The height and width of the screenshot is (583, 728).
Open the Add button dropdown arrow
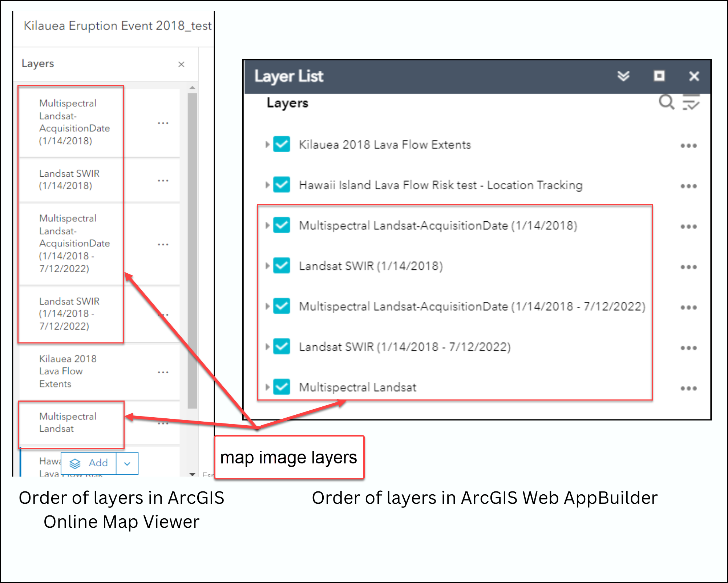pos(127,463)
